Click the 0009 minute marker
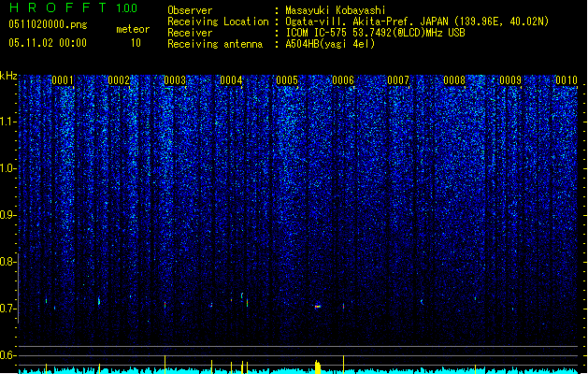The width and height of the screenshot is (588, 374). (x=510, y=80)
